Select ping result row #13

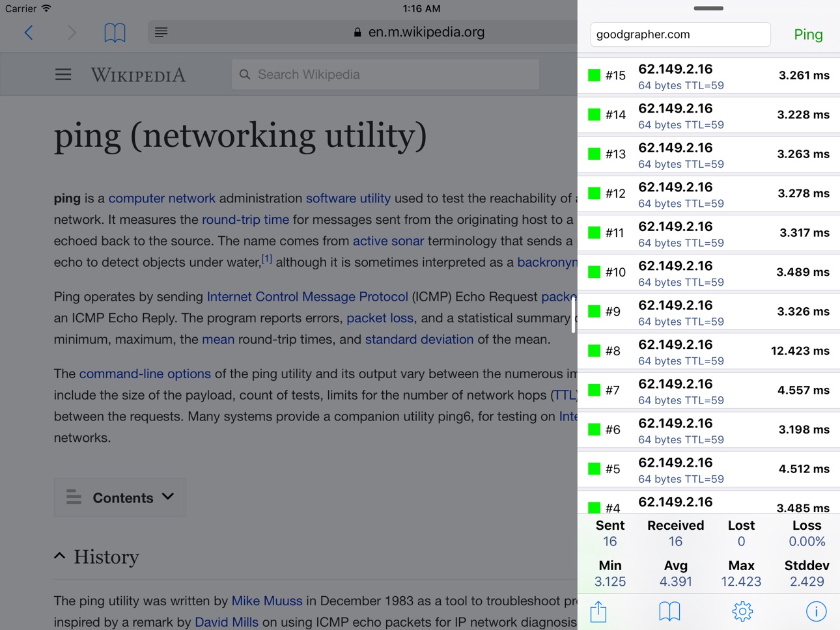[x=708, y=155]
